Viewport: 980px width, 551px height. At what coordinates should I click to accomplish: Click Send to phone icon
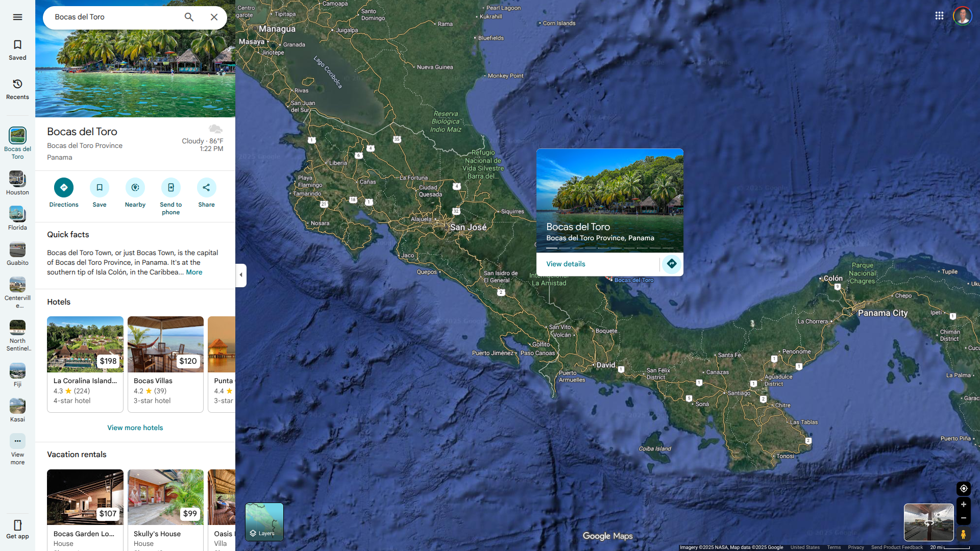[171, 188]
